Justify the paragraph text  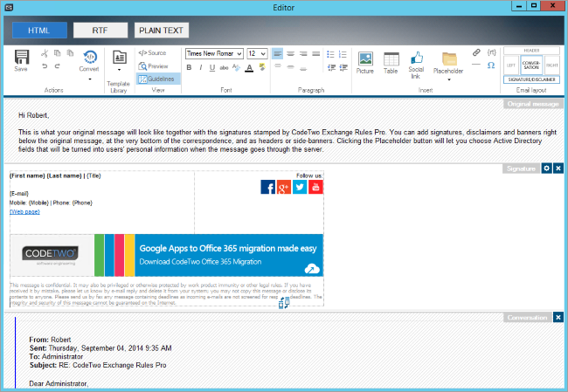click(315, 54)
